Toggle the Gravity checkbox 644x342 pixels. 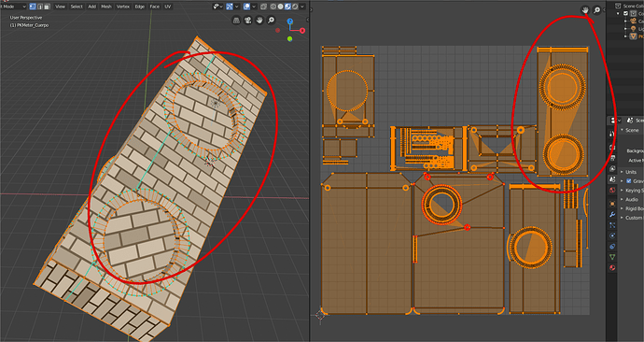pyautogui.click(x=629, y=181)
